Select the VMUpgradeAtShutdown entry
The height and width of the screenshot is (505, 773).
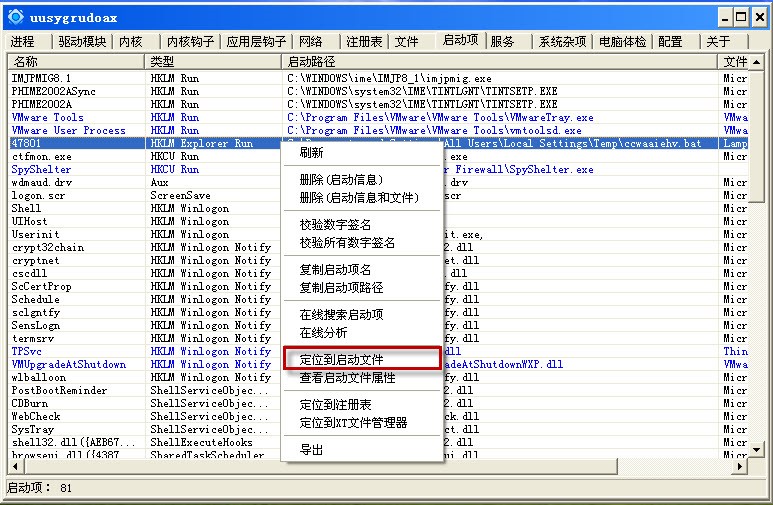click(x=379, y=364)
